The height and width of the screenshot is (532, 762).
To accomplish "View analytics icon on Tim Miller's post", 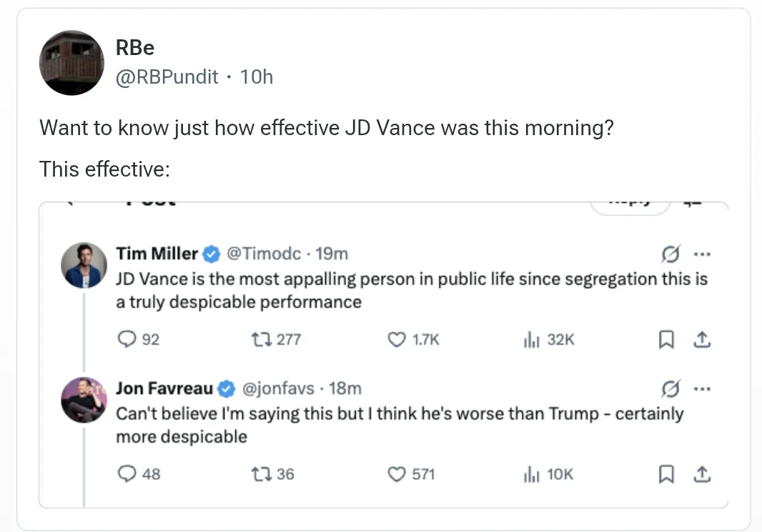I will click(x=530, y=340).
